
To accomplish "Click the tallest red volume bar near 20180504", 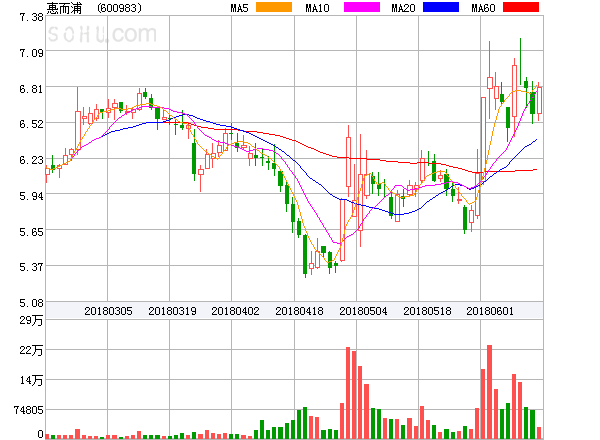I will [348, 393].
